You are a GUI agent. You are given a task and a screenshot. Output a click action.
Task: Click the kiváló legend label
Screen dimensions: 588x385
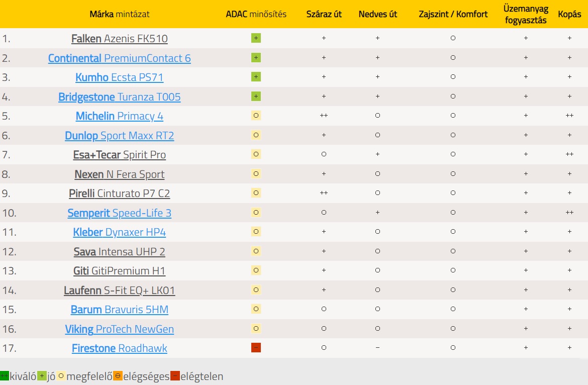pos(23,376)
